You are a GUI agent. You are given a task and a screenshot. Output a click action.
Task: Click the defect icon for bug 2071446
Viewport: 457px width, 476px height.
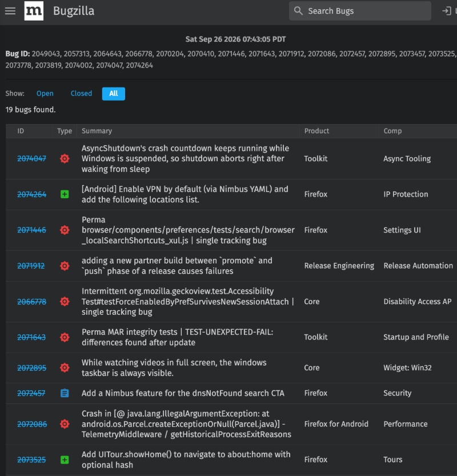point(65,230)
